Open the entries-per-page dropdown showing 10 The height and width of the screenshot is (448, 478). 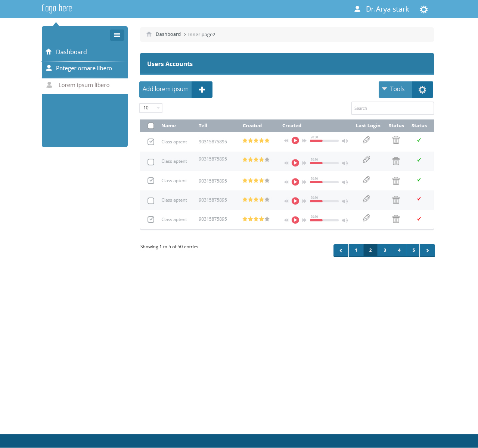(x=151, y=108)
